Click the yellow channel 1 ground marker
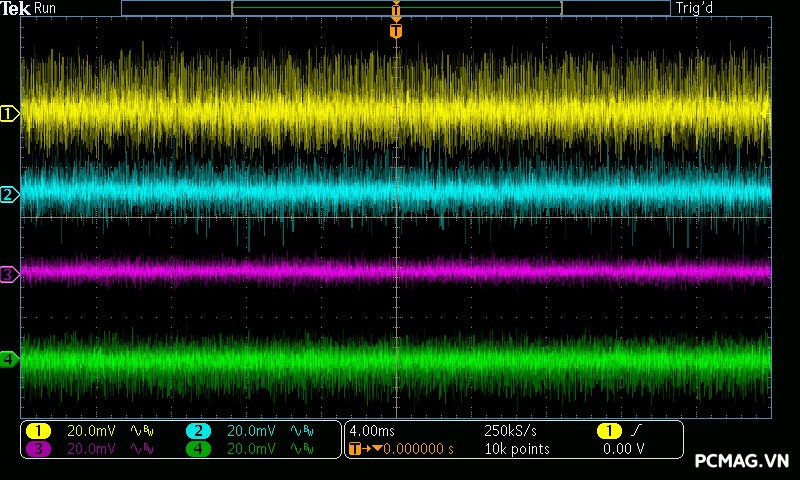Image resolution: width=800 pixels, height=480 pixels. [9, 114]
